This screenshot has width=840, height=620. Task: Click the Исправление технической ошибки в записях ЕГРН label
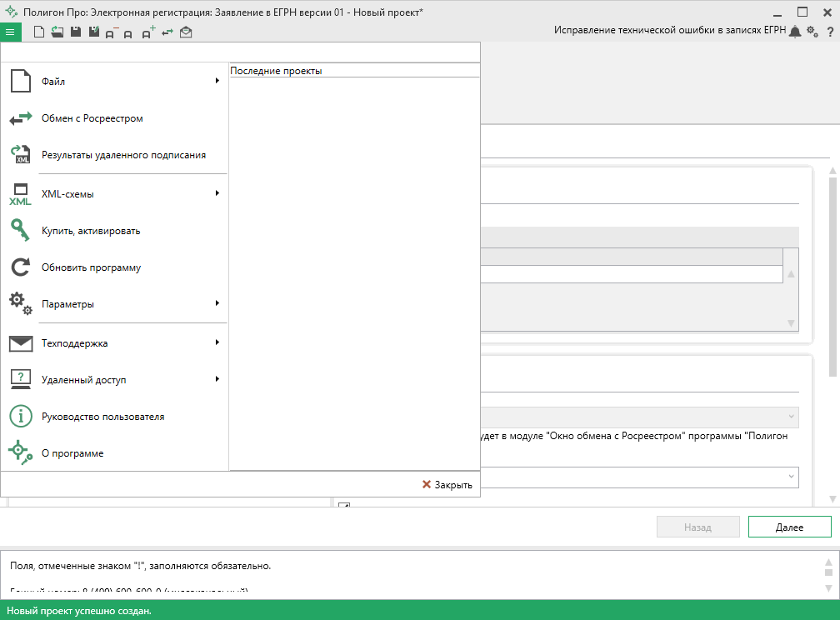tap(670, 30)
